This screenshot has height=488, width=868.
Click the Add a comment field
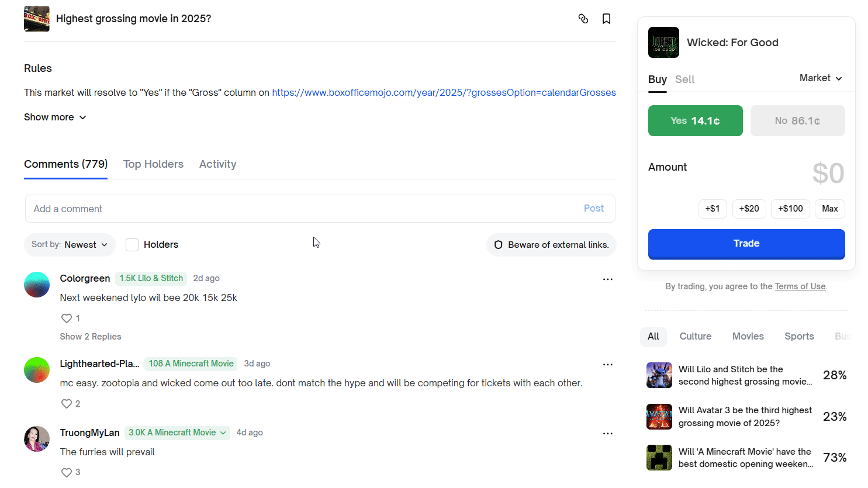click(x=304, y=209)
